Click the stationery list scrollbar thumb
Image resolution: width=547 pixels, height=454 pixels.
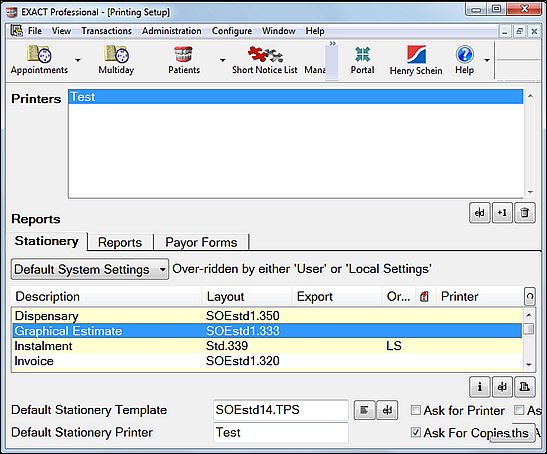[529, 329]
